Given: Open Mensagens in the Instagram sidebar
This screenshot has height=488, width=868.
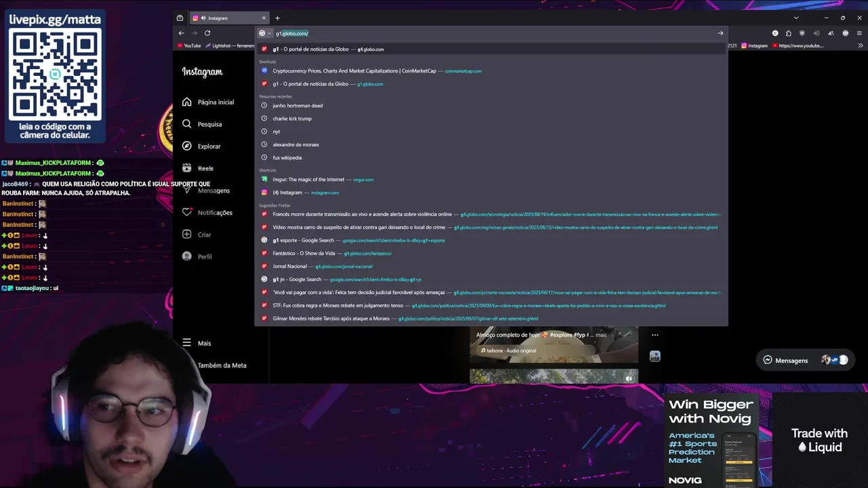Looking at the screenshot, I should [x=206, y=190].
